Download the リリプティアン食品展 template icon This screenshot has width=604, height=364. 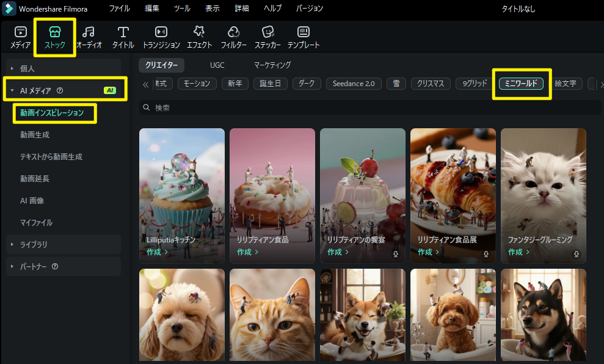[x=486, y=254]
